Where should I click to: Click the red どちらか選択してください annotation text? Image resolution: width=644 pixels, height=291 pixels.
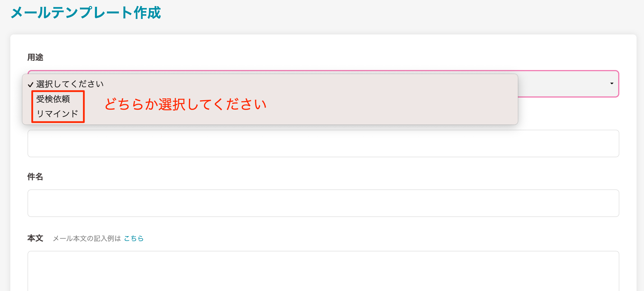tap(186, 104)
